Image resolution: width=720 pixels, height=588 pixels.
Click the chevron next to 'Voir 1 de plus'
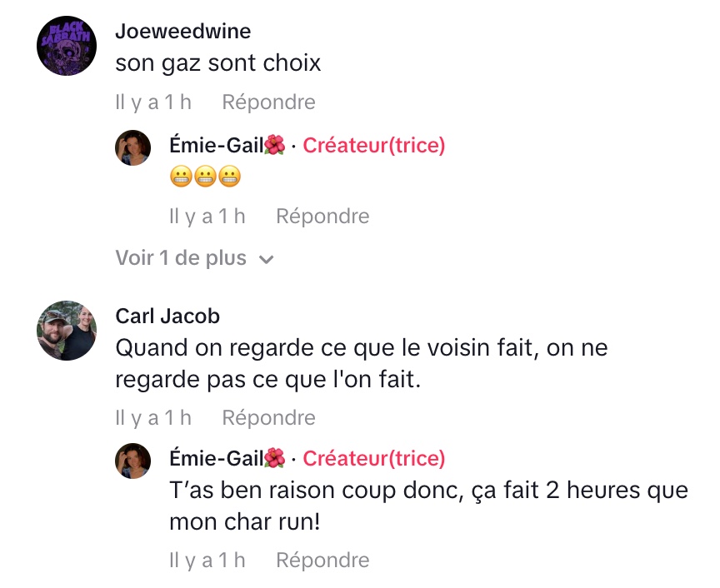tap(267, 260)
